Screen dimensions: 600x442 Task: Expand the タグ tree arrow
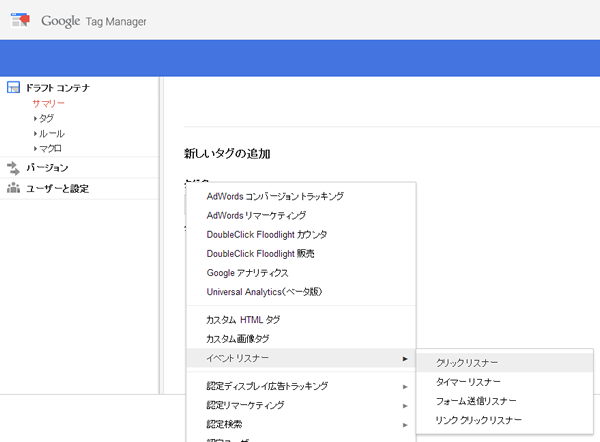pos(35,119)
